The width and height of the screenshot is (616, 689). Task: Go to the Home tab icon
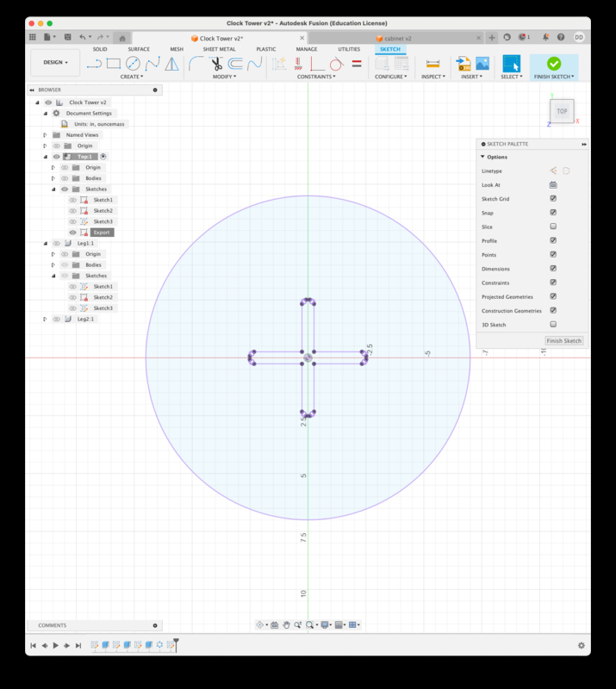[x=122, y=38]
